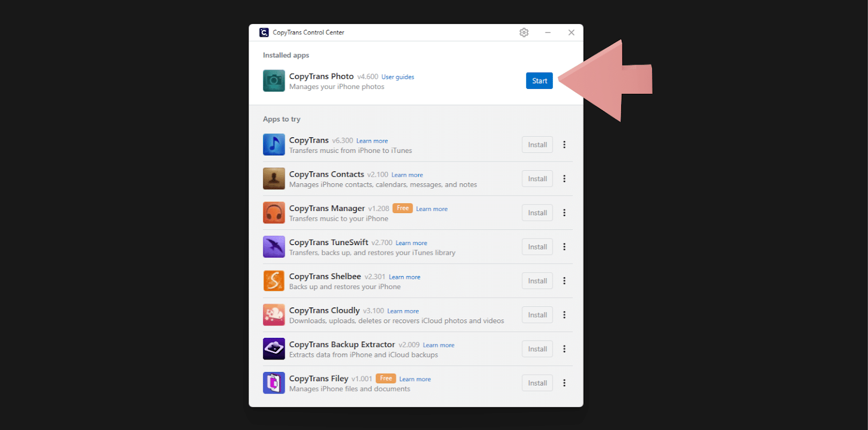Click the CopyTrans TuneSwift bird icon

coord(274,247)
